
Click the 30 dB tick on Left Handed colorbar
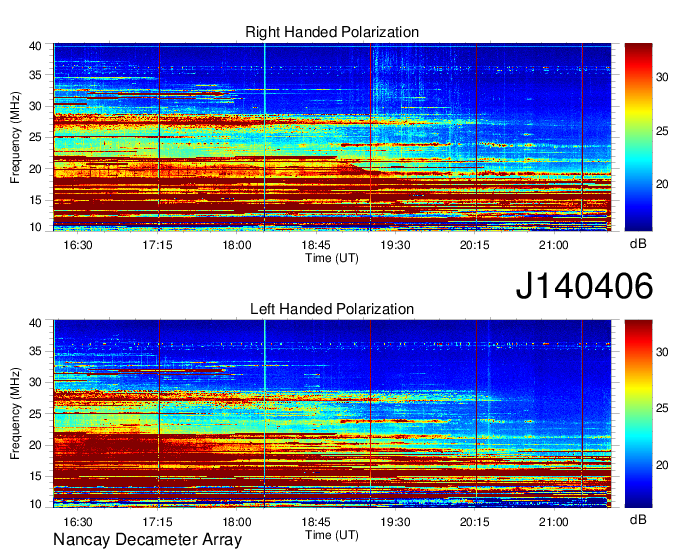tap(662, 352)
